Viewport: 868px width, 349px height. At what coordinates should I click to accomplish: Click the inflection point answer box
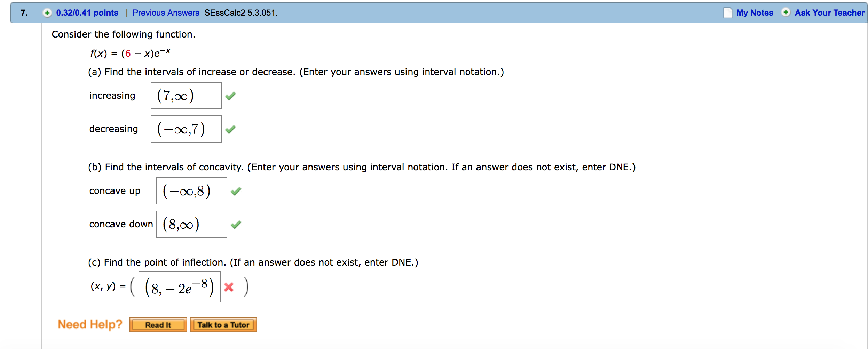coord(179,287)
